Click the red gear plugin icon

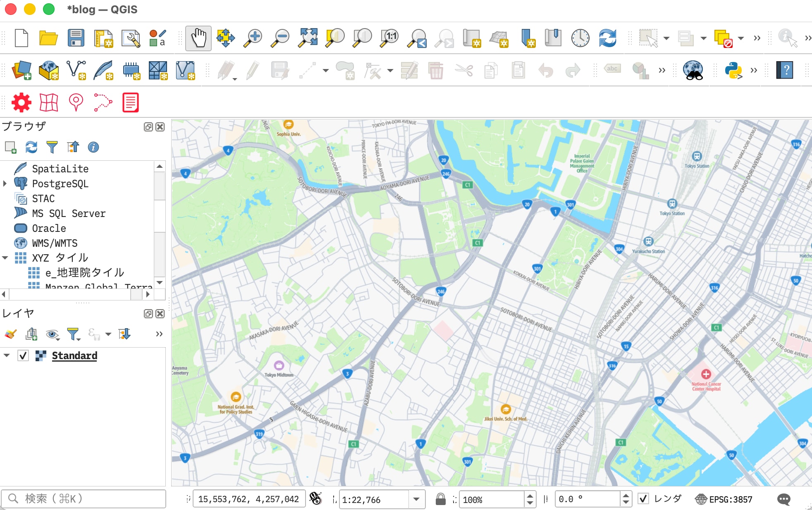click(21, 102)
